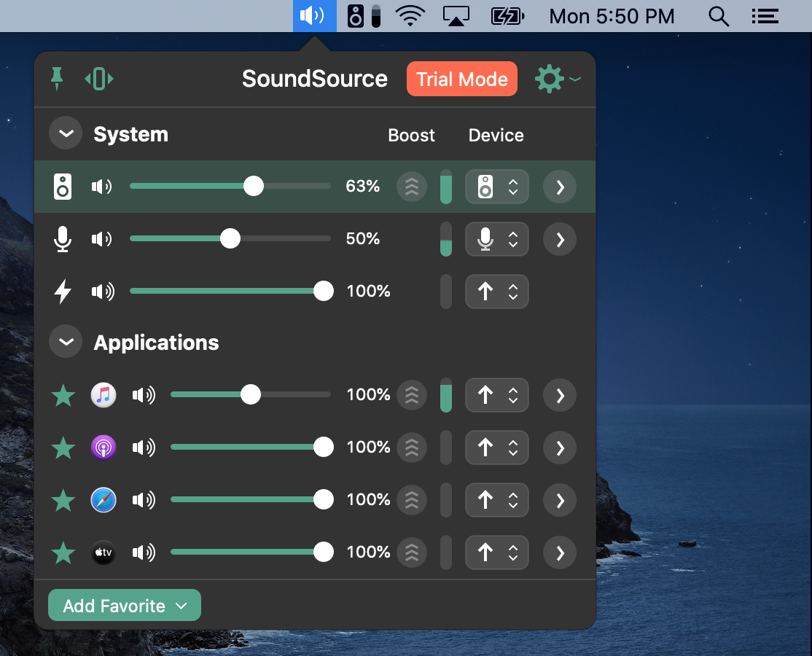Toggle compact view with the sideways arrows icon
This screenshot has width=812, height=656.
(x=99, y=79)
